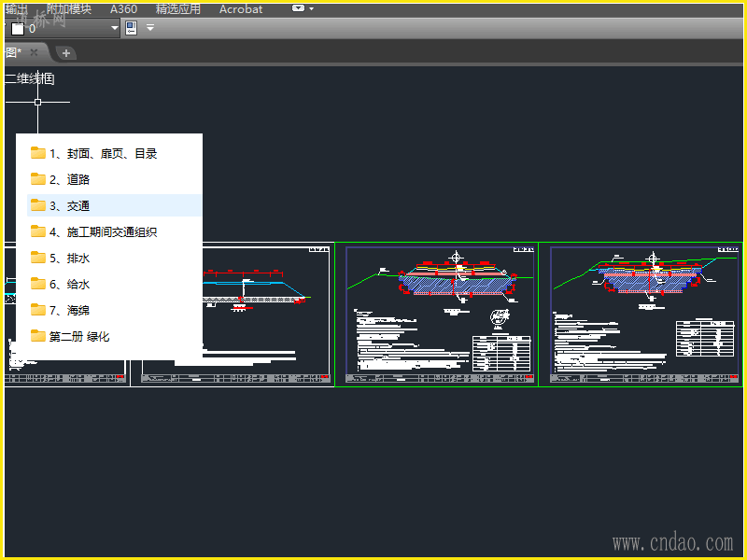Select the second drawing sheet with cyan line
The image size is (747, 560).
coord(267,315)
